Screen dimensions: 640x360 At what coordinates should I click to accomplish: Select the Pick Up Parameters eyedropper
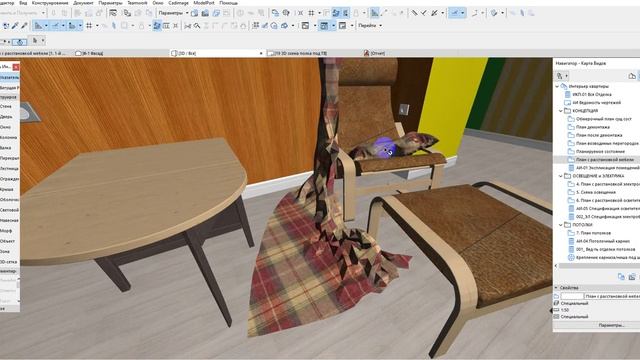coord(15,26)
